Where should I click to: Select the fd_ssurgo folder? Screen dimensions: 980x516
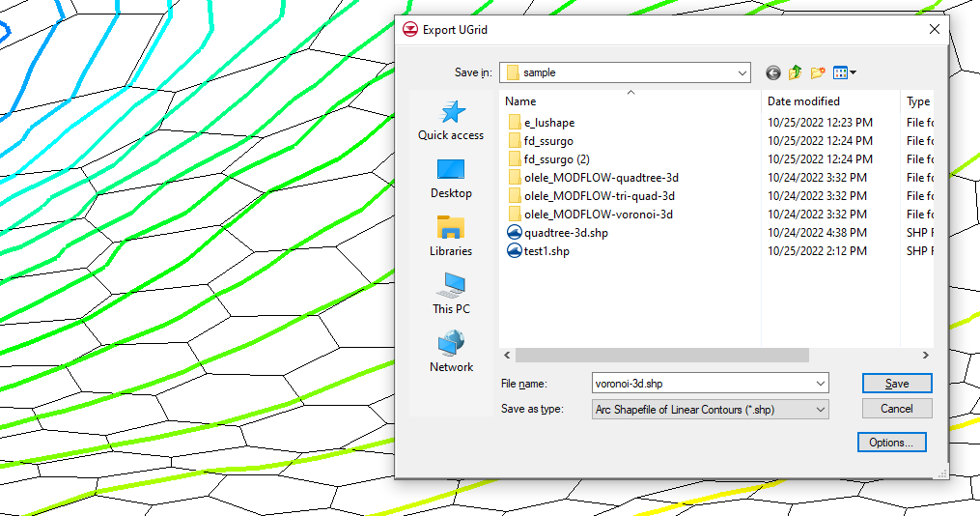541,141
